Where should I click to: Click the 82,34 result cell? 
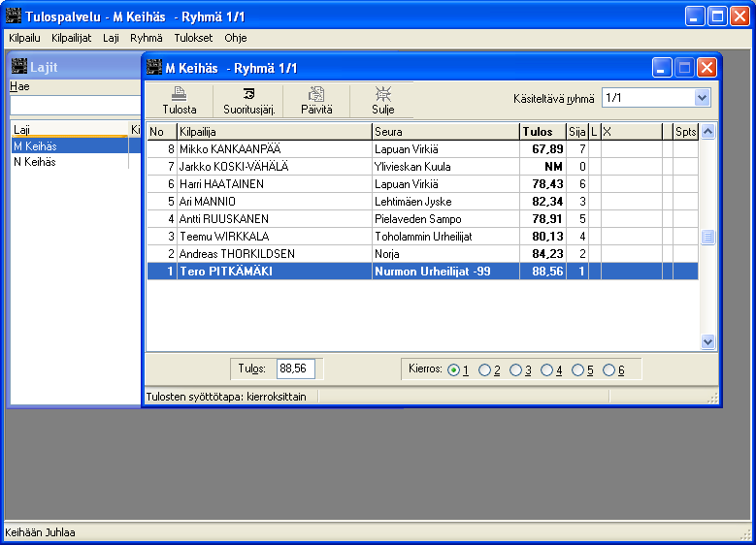click(x=542, y=202)
